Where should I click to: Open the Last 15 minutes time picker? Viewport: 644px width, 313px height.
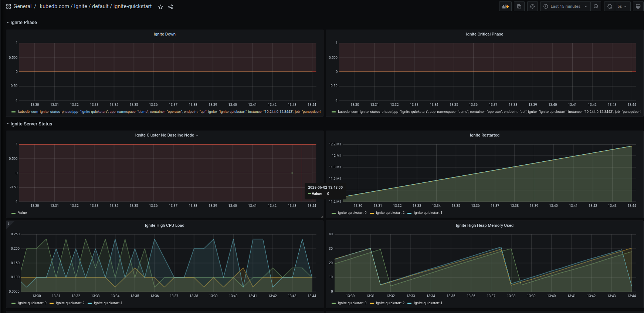point(565,6)
